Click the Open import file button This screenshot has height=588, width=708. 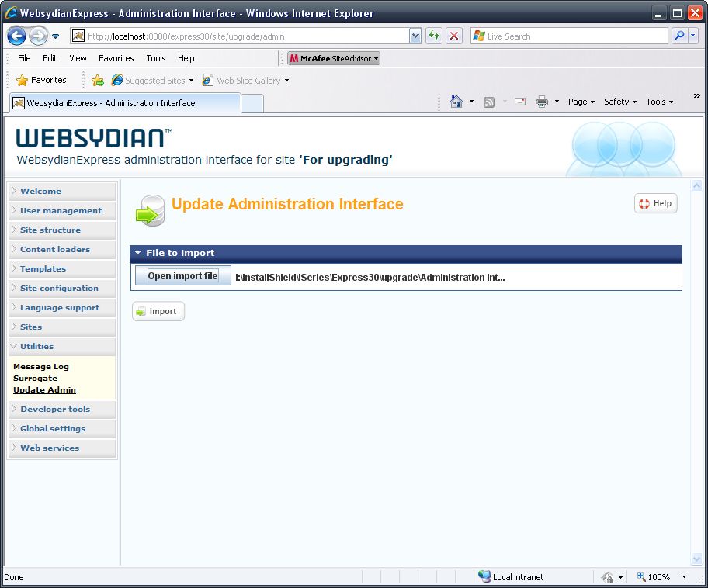(183, 276)
